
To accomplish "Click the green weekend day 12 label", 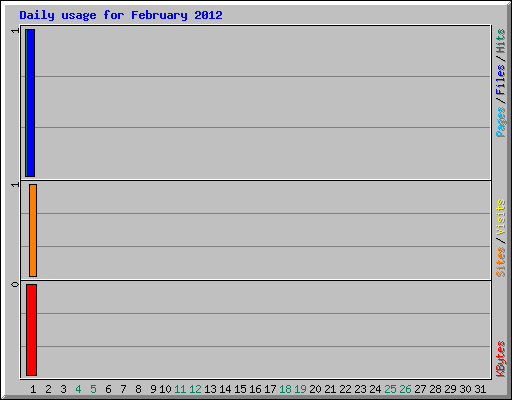I will click(195, 389).
